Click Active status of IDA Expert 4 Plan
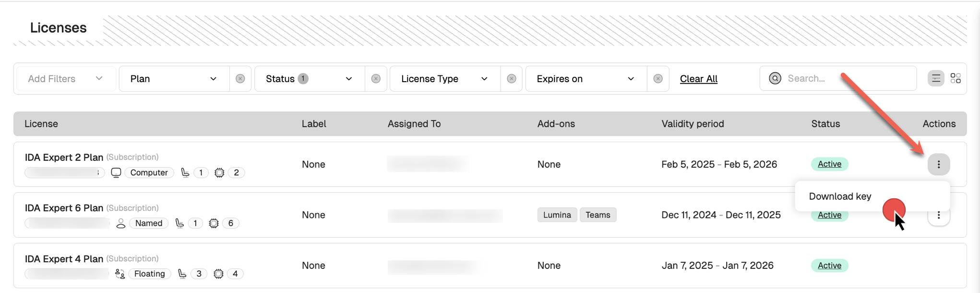Image resolution: width=980 pixels, height=293 pixels. click(x=829, y=266)
